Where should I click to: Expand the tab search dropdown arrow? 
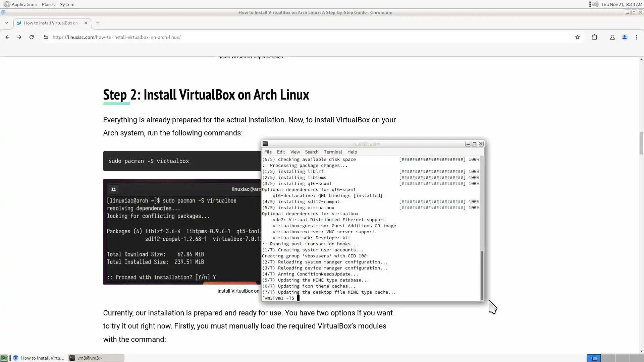tap(6, 23)
